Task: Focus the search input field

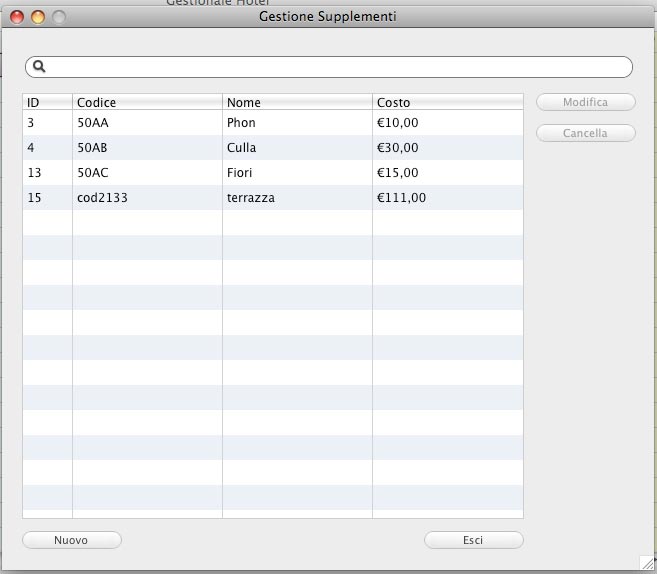Action: coord(329,67)
